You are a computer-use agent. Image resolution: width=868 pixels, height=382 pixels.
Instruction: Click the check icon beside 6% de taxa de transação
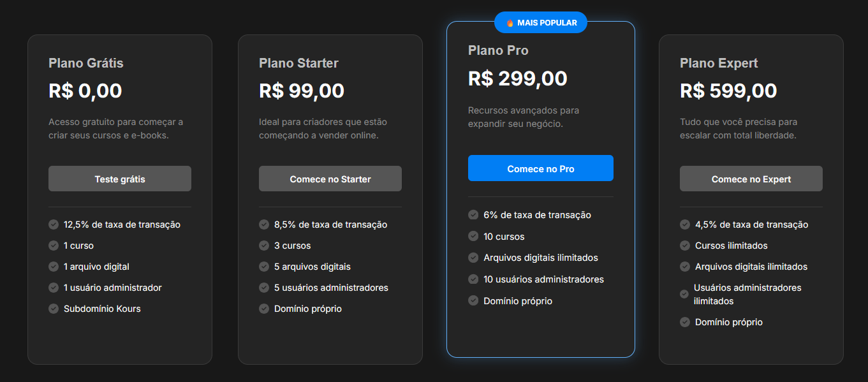pos(473,215)
